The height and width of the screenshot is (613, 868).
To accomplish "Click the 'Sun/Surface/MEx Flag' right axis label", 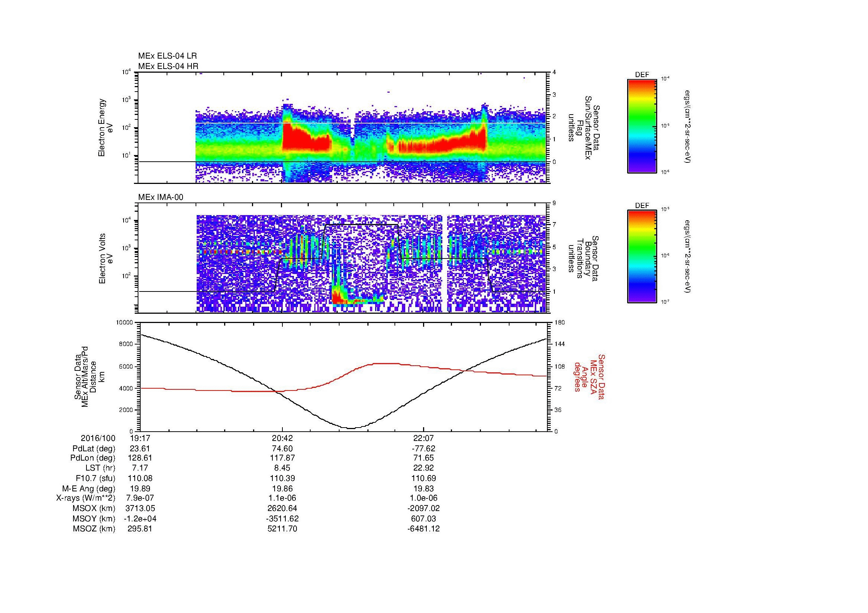I will 583,128.
